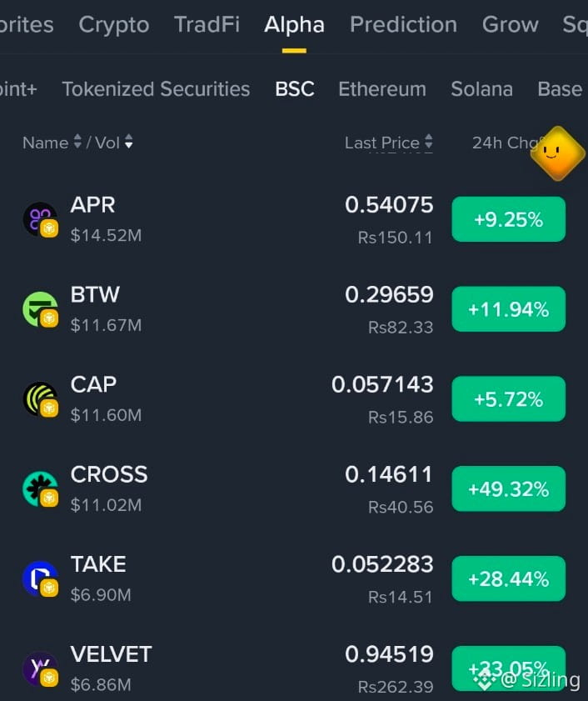The width and height of the screenshot is (588, 701).
Task: Tap the green +9.25% APR change badge
Action: click(509, 219)
